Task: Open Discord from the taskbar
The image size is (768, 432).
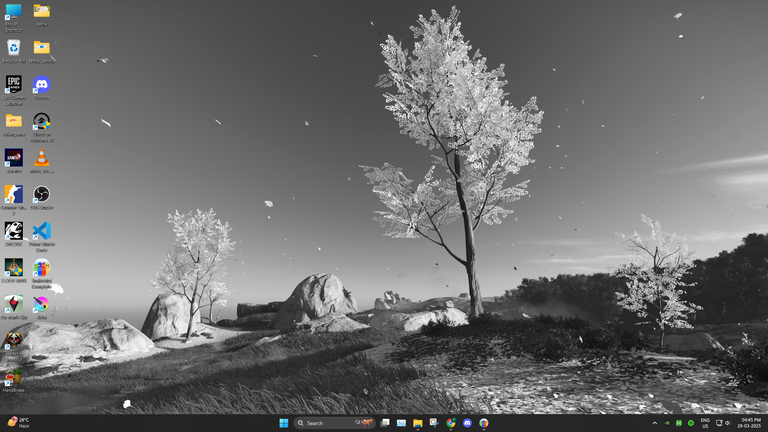Action: click(x=467, y=423)
